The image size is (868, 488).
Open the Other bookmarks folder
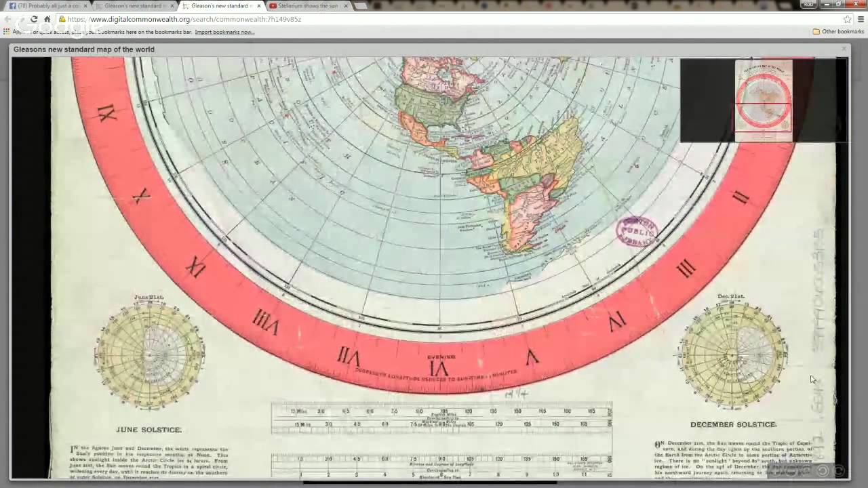[838, 32]
